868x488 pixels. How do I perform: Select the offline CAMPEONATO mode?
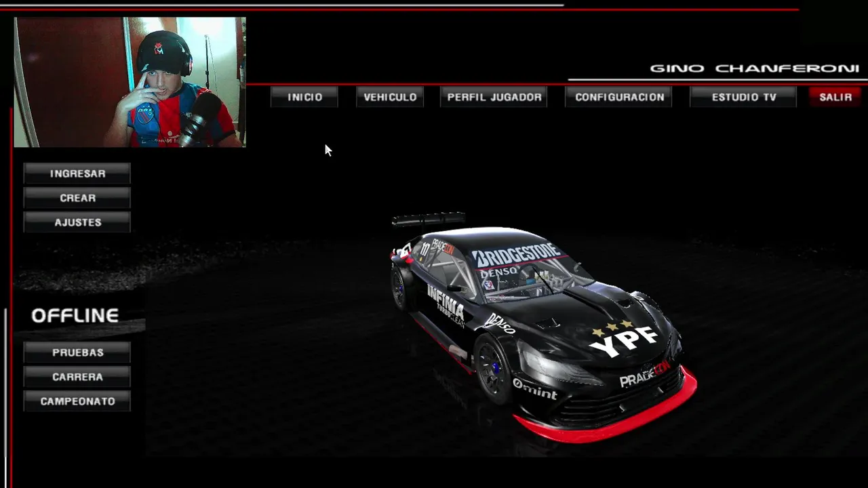click(77, 401)
